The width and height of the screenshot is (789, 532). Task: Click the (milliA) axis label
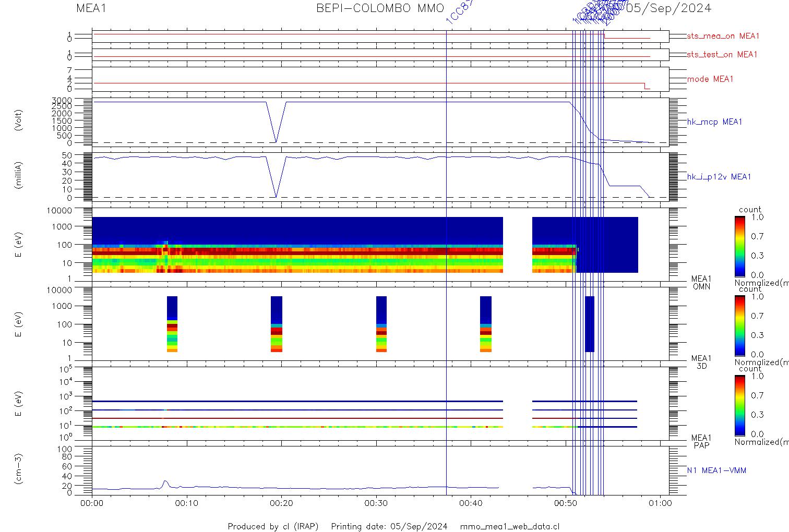19,175
